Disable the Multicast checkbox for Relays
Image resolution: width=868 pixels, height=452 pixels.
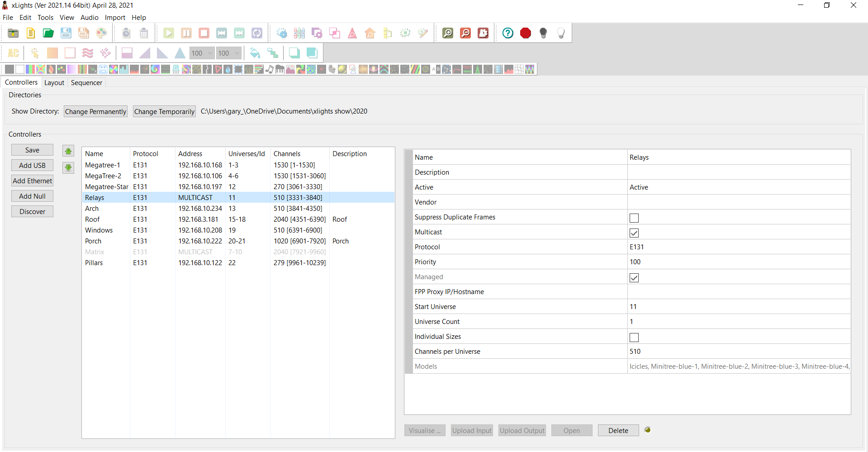pyautogui.click(x=634, y=233)
